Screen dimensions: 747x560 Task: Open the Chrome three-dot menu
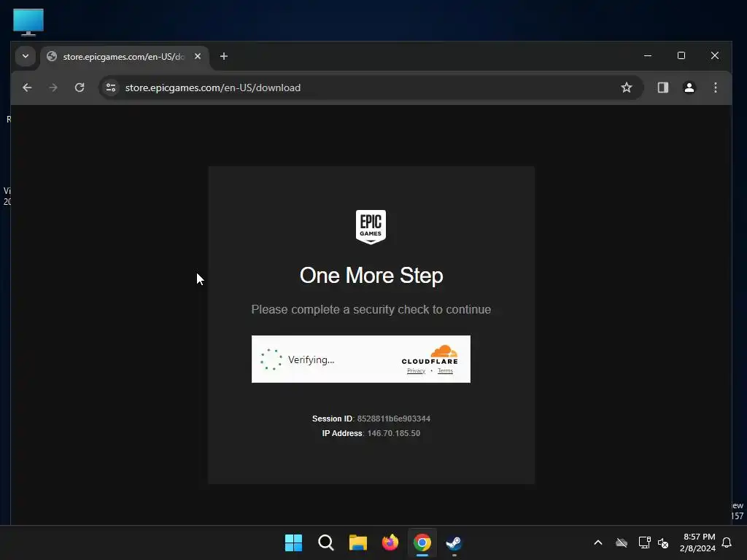pos(716,87)
